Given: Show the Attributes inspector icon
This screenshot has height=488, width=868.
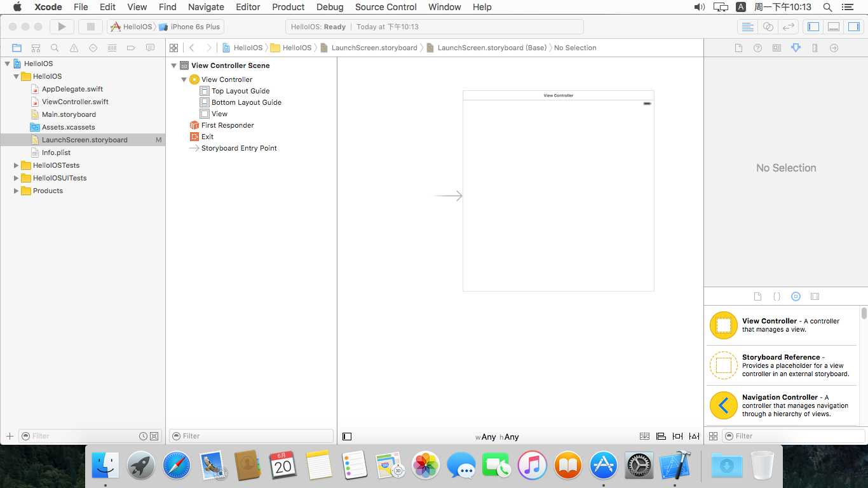Looking at the screenshot, I should [796, 48].
